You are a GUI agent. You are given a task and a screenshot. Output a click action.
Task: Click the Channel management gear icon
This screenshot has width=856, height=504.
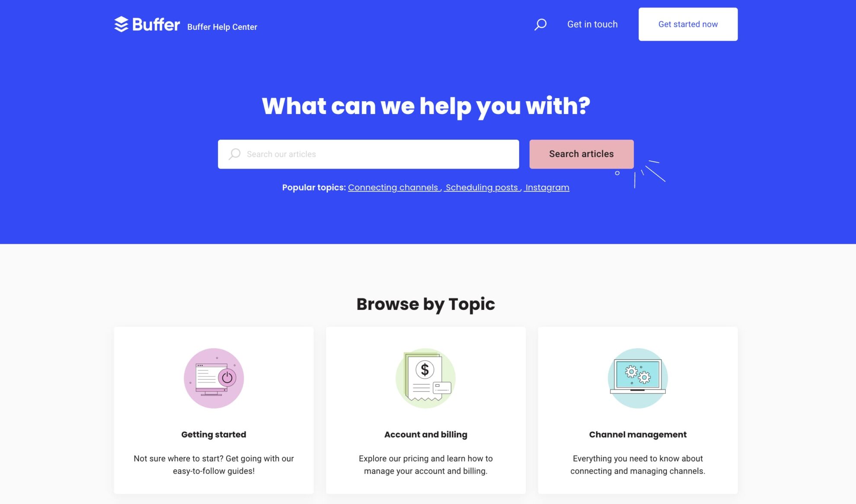coord(638,376)
